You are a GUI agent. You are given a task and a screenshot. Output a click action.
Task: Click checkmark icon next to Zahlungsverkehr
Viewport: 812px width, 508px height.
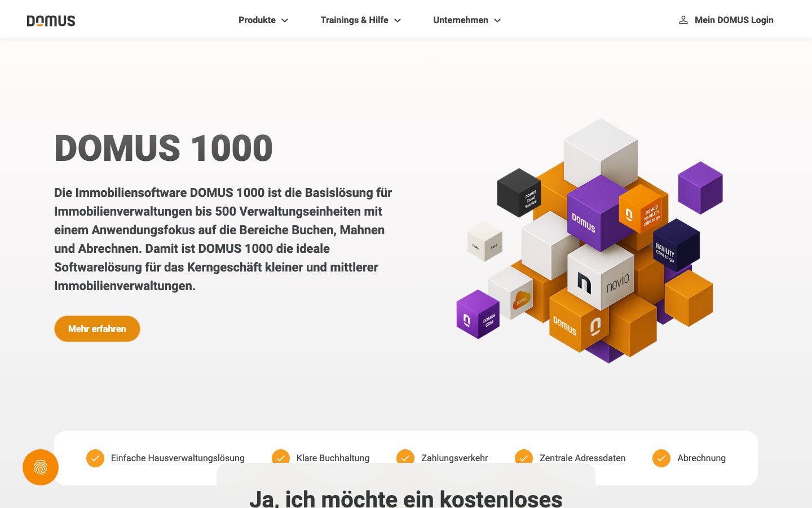(x=405, y=457)
